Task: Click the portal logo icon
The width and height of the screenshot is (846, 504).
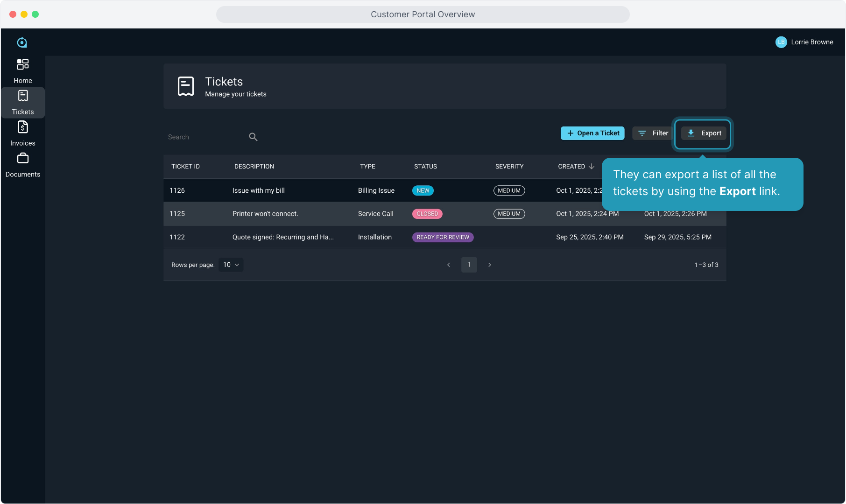Action: click(22, 42)
